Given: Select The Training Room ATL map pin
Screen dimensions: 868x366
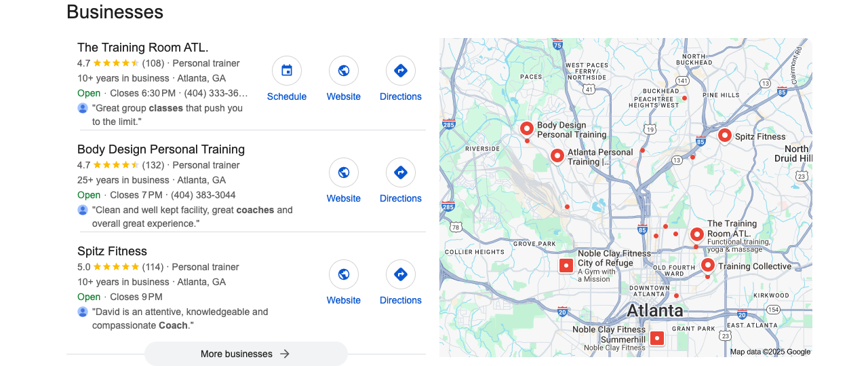Looking at the screenshot, I should pos(697,235).
